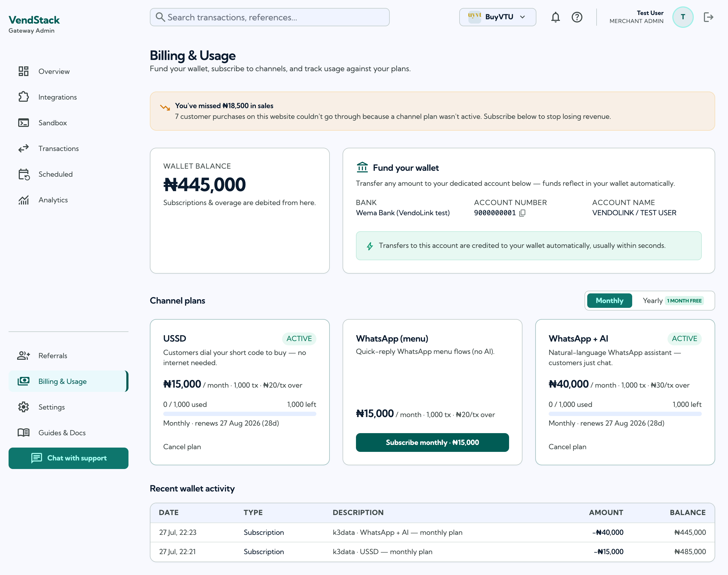Click the Sandbox terminal icon
Viewport: 728px width, 575px height.
click(x=24, y=123)
